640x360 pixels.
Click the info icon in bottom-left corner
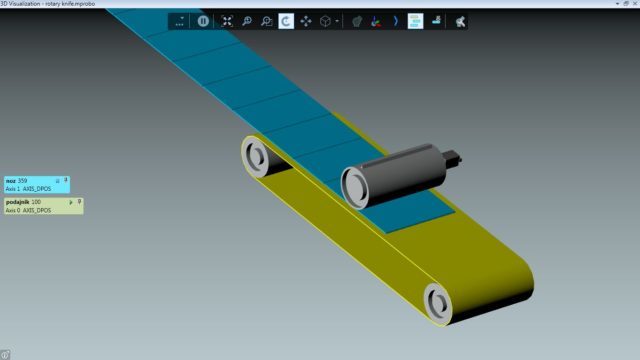[4, 354]
